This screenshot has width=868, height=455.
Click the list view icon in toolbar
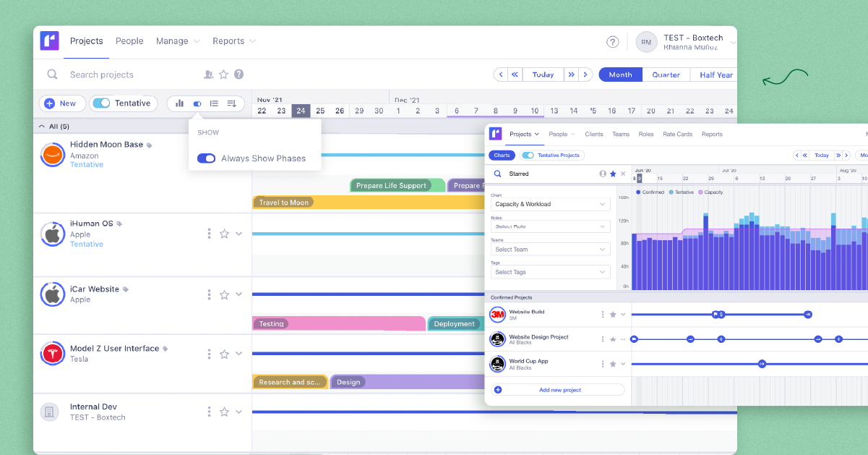tap(214, 103)
